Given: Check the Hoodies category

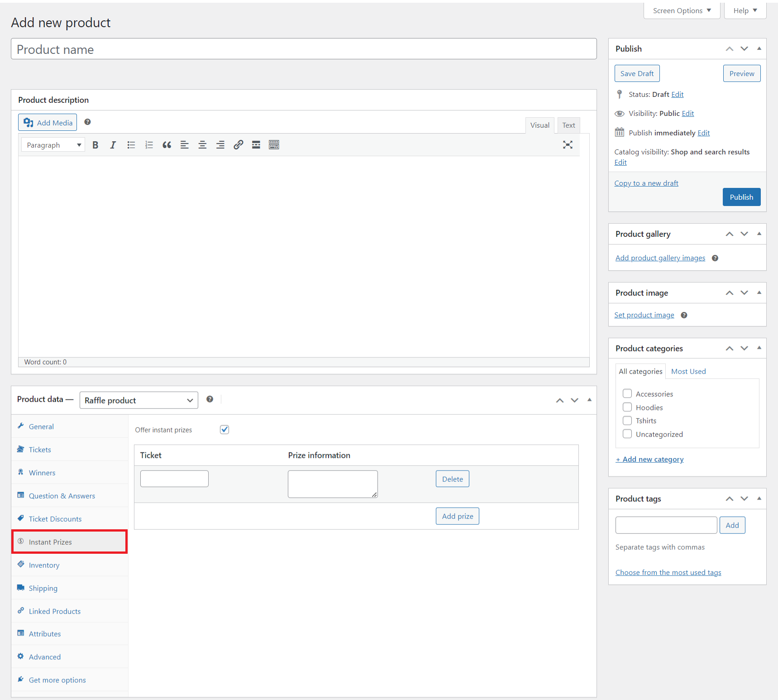Looking at the screenshot, I should click(x=627, y=407).
